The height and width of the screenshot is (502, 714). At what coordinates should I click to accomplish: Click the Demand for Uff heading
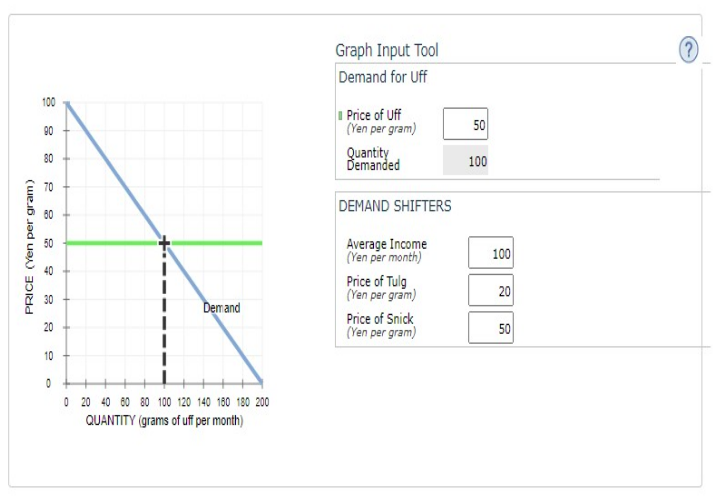[x=382, y=78]
